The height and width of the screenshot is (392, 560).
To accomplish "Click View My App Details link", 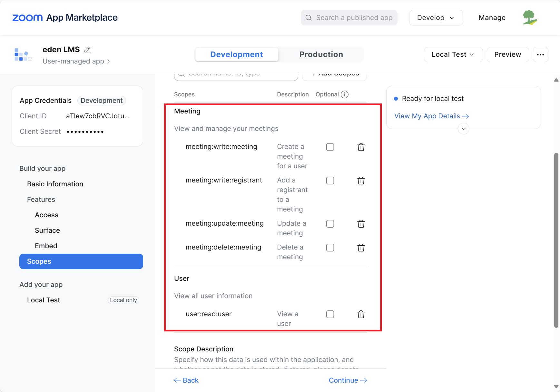I will (432, 116).
